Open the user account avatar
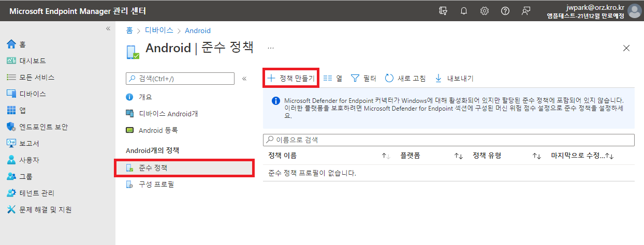The height and width of the screenshot is (245, 644). coord(634,11)
